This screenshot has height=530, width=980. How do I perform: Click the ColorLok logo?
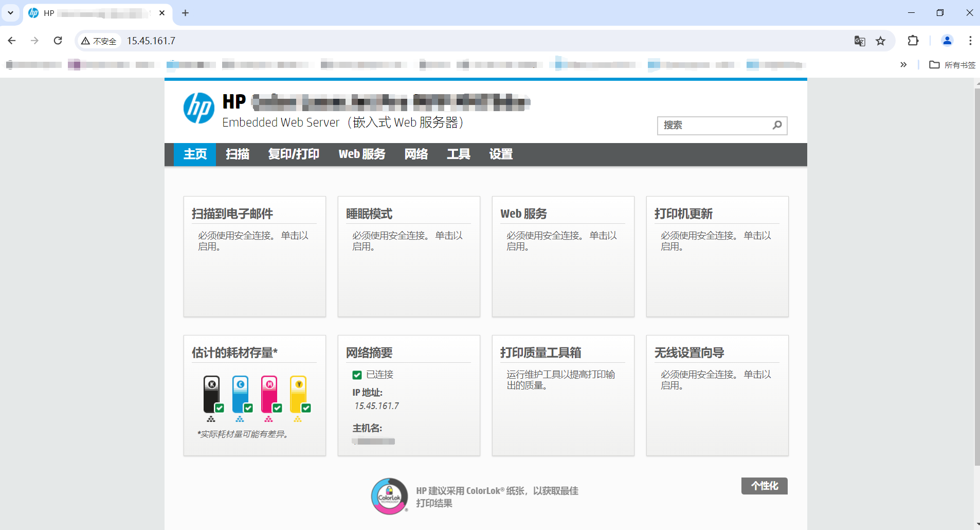[389, 496]
